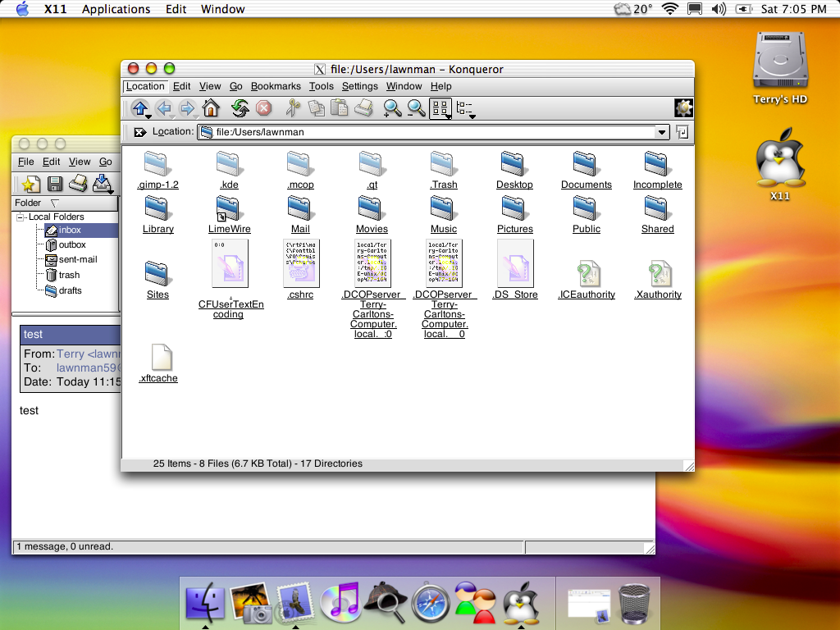
Task: Click check mail icon in mail toolbar
Action: point(103,184)
